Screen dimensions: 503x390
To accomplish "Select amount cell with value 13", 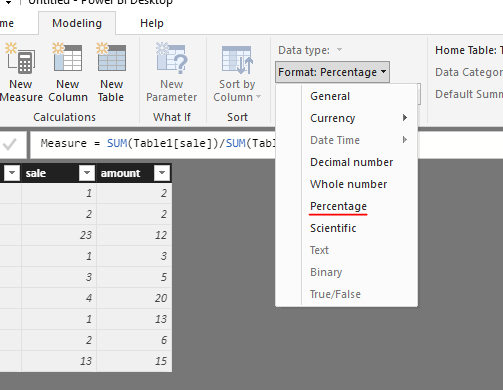I will tap(134, 319).
